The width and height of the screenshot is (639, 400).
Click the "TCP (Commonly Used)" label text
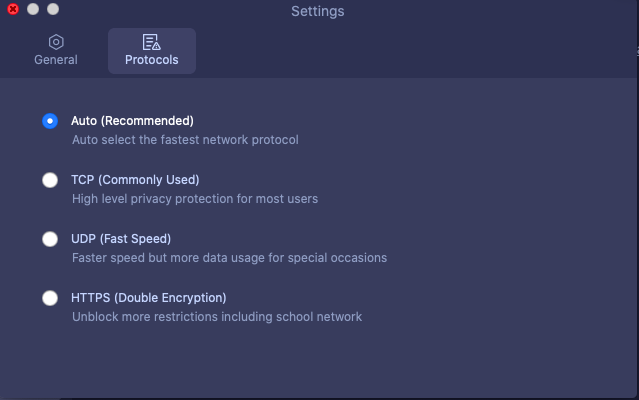click(x=135, y=180)
